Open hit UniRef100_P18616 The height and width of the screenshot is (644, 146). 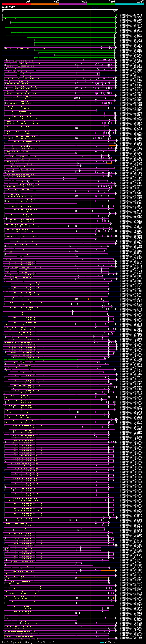click(x=131, y=560)
